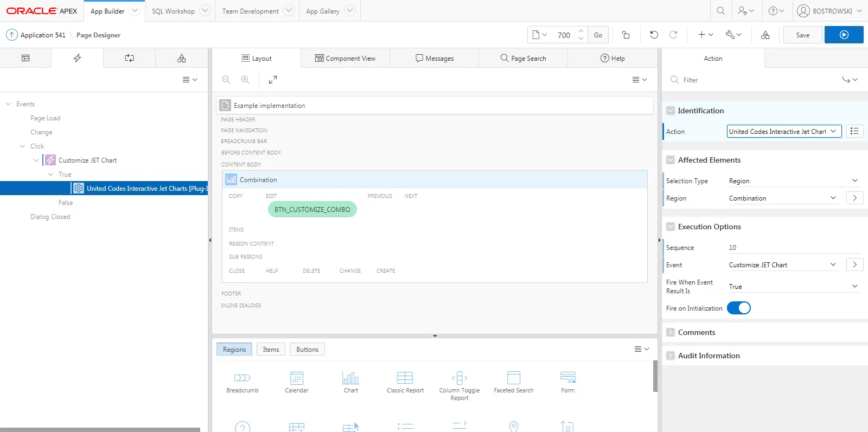Expand layout to full screen

273,80
